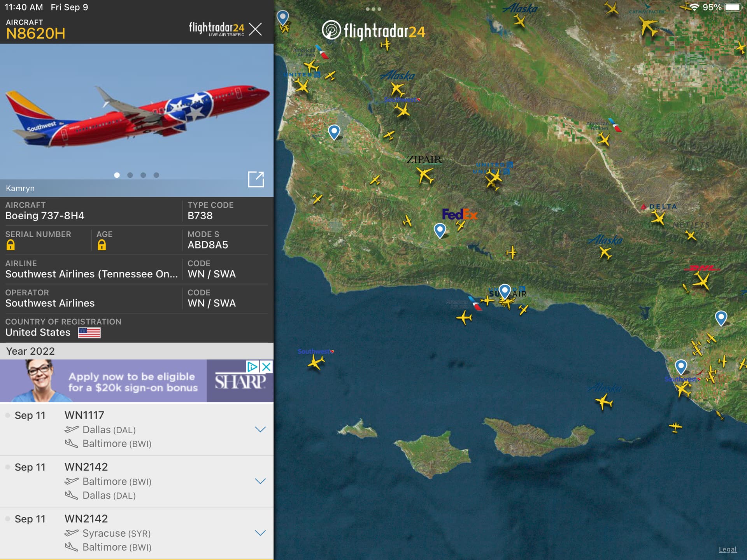Tap the B738 type code value
747x560 pixels.
tap(200, 216)
